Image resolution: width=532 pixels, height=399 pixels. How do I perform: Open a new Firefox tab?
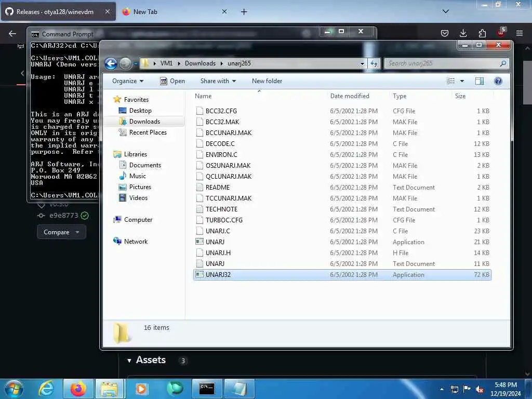244,11
